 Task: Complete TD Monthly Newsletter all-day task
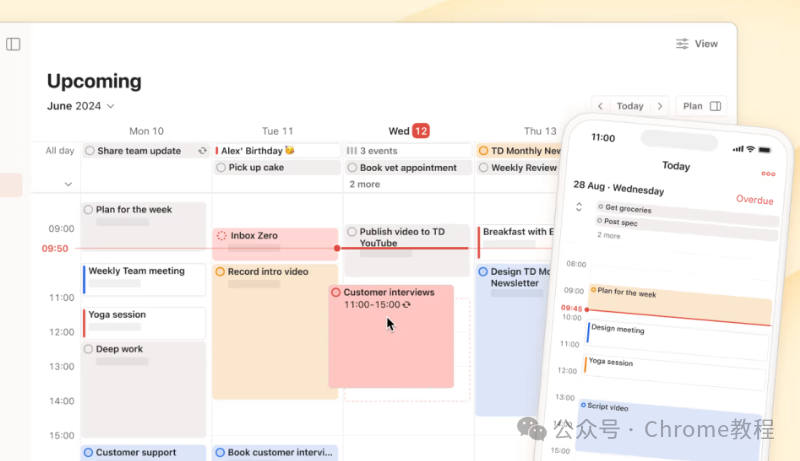(x=483, y=151)
